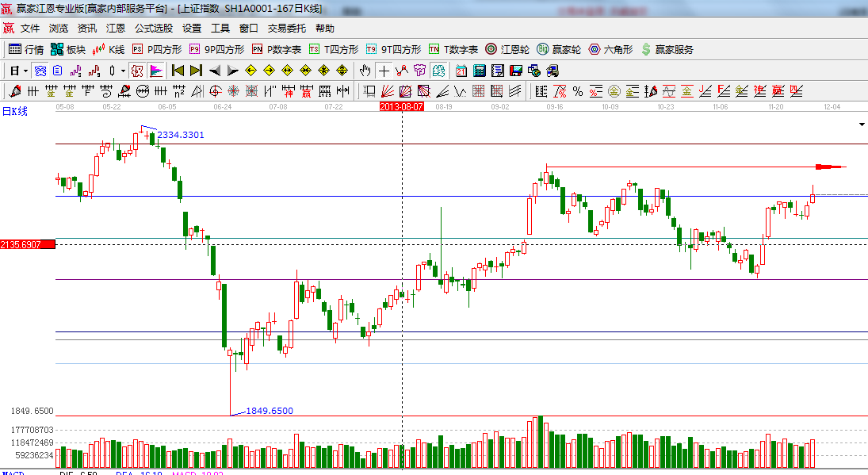
Task: Expand the small black triangle at chart top-right
Action: (862, 125)
